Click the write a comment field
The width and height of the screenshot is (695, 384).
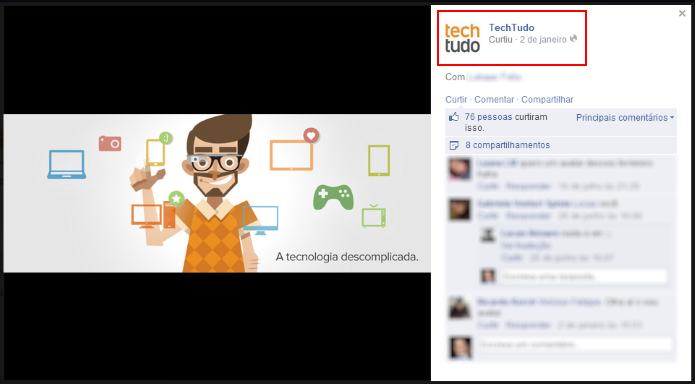tap(575, 345)
